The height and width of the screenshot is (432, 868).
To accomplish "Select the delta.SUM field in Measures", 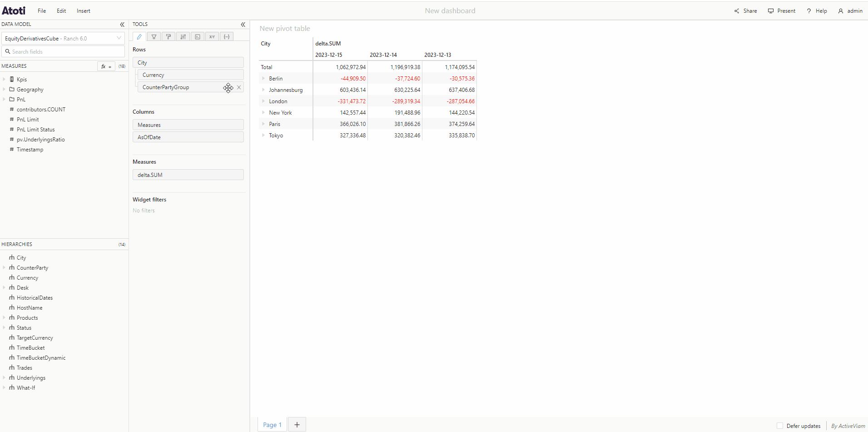I will (x=188, y=175).
